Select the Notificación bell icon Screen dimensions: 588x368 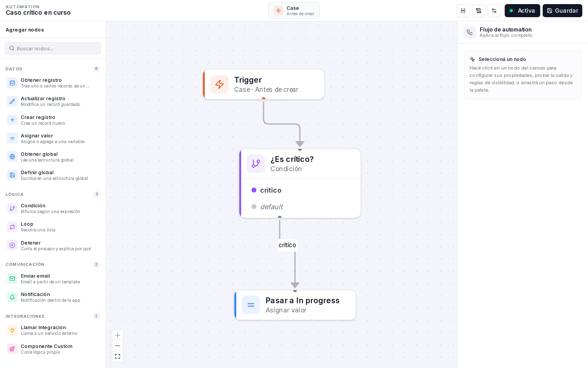tap(12, 297)
